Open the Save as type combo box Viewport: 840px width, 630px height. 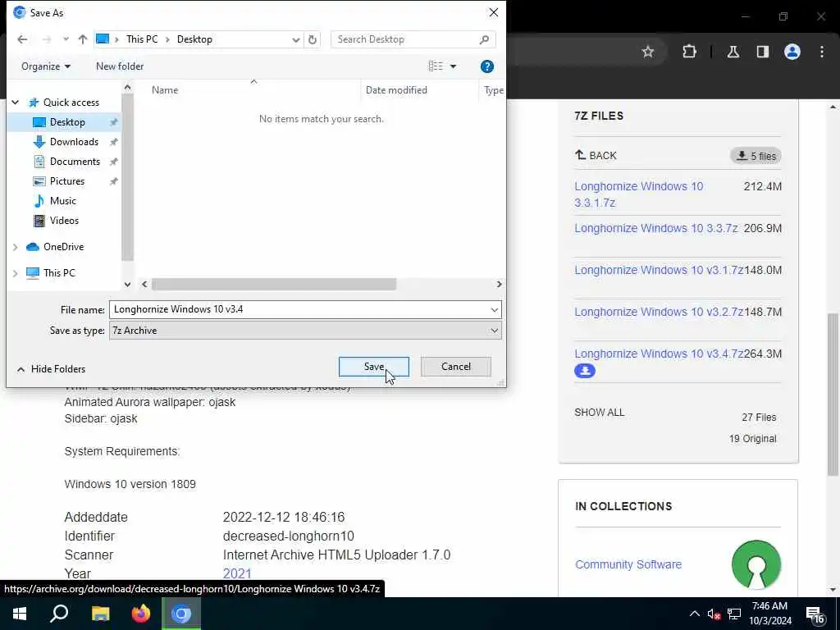point(305,331)
